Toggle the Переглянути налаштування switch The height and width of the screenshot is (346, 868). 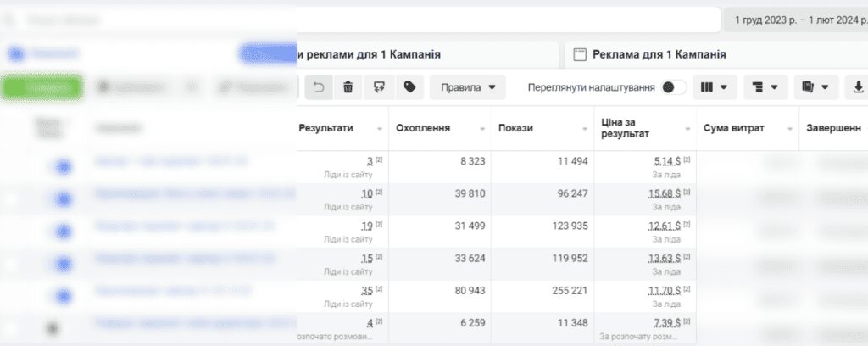[x=673, y=87]
